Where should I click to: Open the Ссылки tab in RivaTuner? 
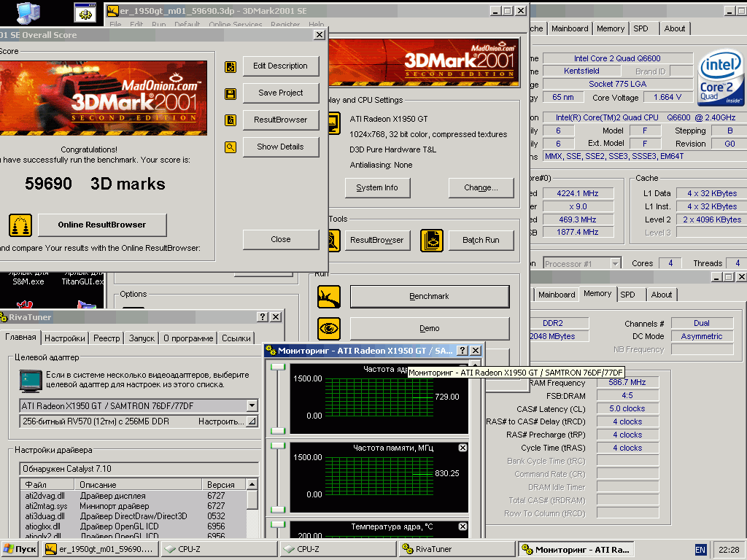pyautogui.click(x=236, y=338)
